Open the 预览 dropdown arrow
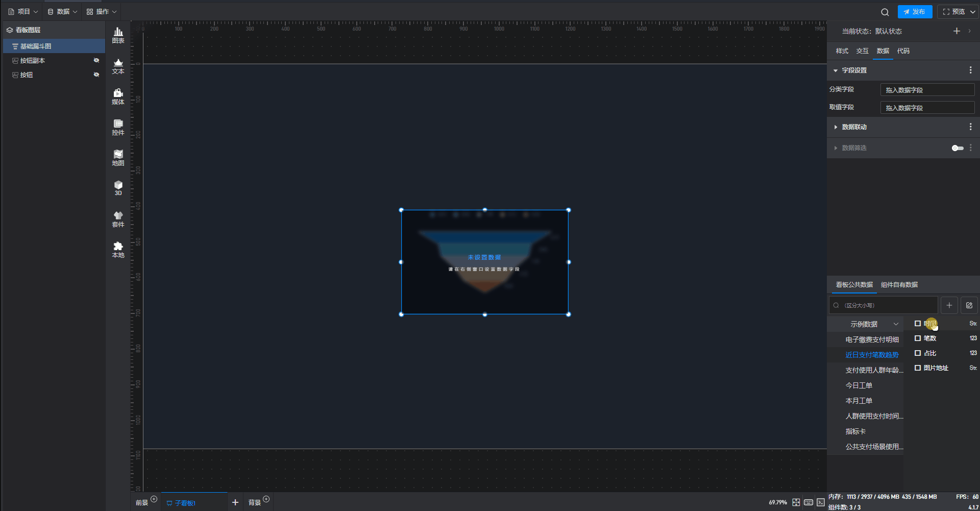 point(973,12)
